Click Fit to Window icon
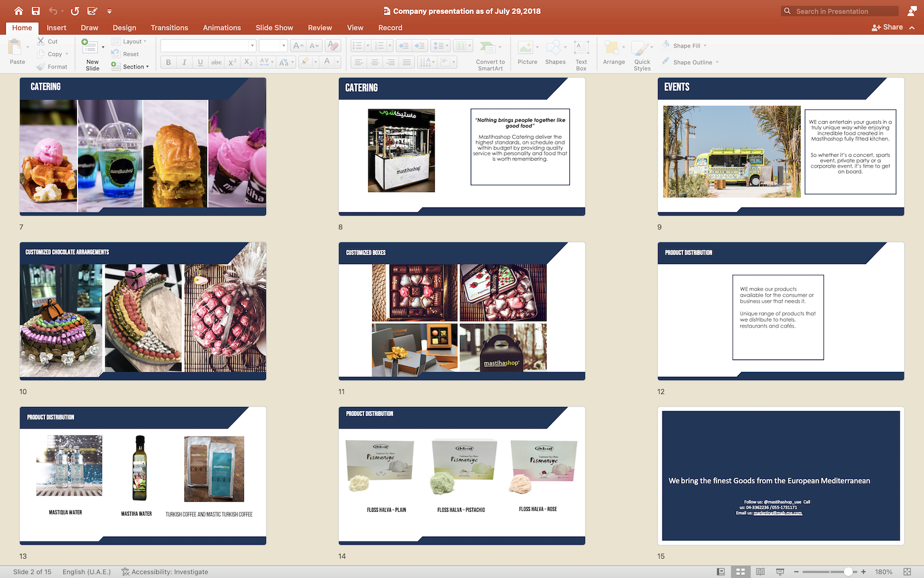Viewport: 924px width, 578px height. 908,572
